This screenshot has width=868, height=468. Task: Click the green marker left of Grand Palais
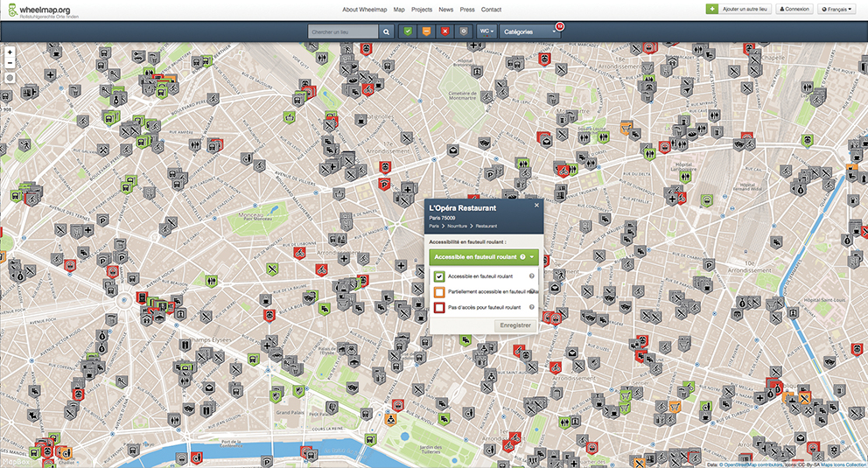pos(276,395)
